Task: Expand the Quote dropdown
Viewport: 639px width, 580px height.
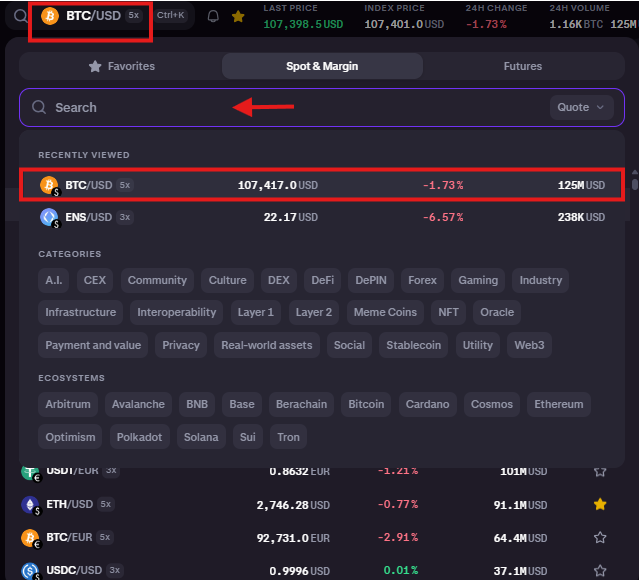Action: tap(582, 108)
